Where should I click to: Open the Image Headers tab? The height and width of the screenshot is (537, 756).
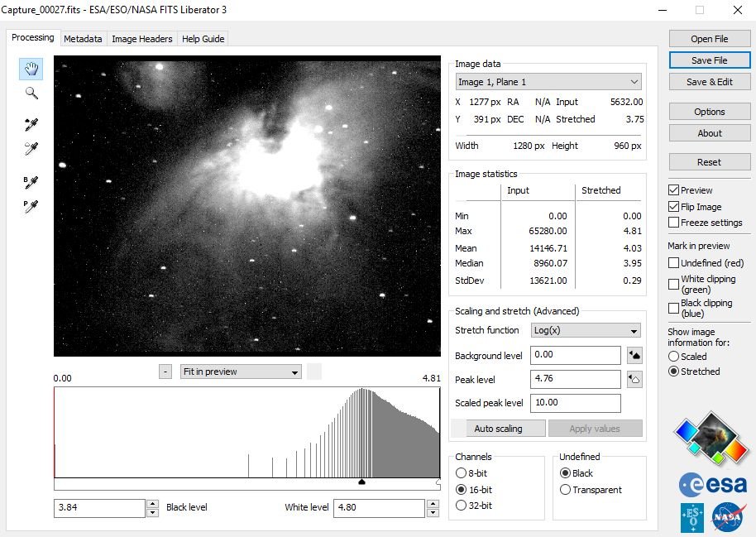(141, 39)
